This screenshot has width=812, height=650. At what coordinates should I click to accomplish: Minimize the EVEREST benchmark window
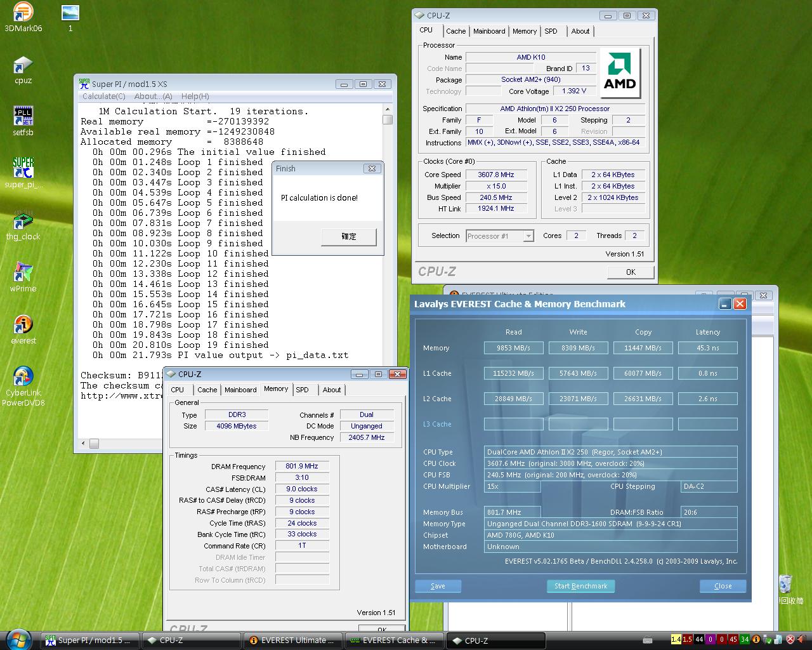coord(725,304)
